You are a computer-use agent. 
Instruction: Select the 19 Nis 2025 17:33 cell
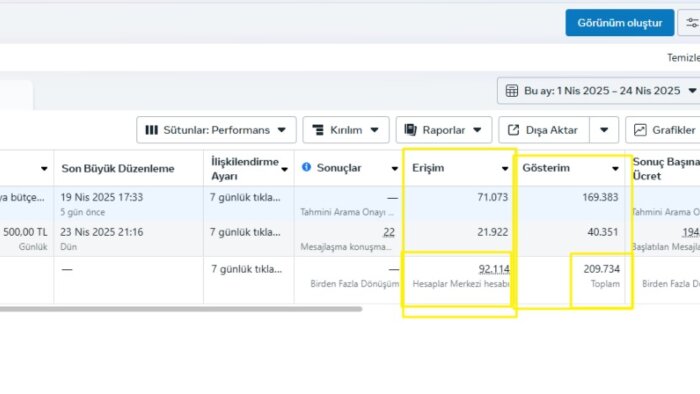click(102, 197)
